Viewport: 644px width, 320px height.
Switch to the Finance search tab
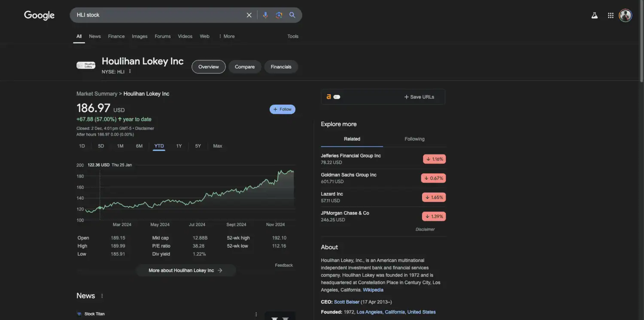click(x=116, y=36)
